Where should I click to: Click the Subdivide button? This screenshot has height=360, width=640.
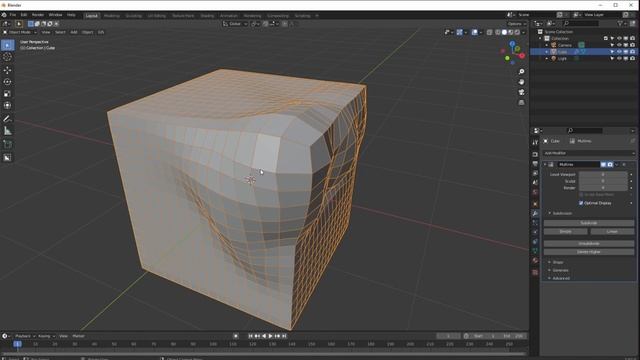589,223
